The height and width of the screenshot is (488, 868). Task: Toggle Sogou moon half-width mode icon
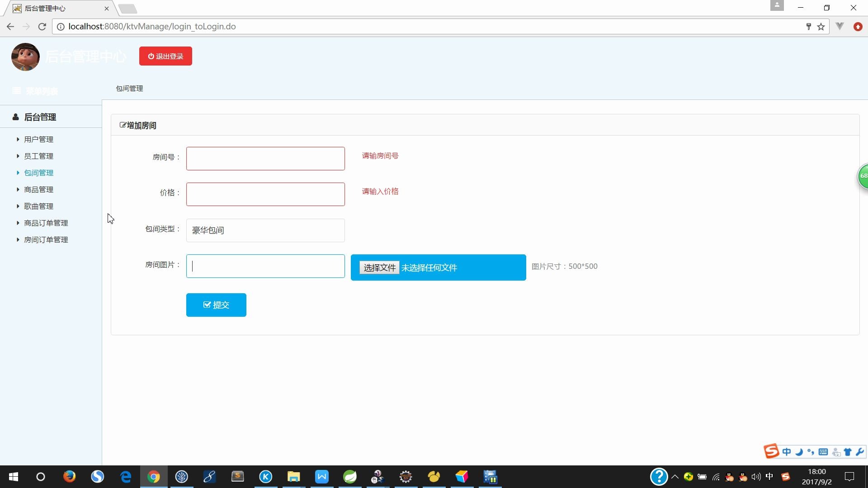coord(799,452)
